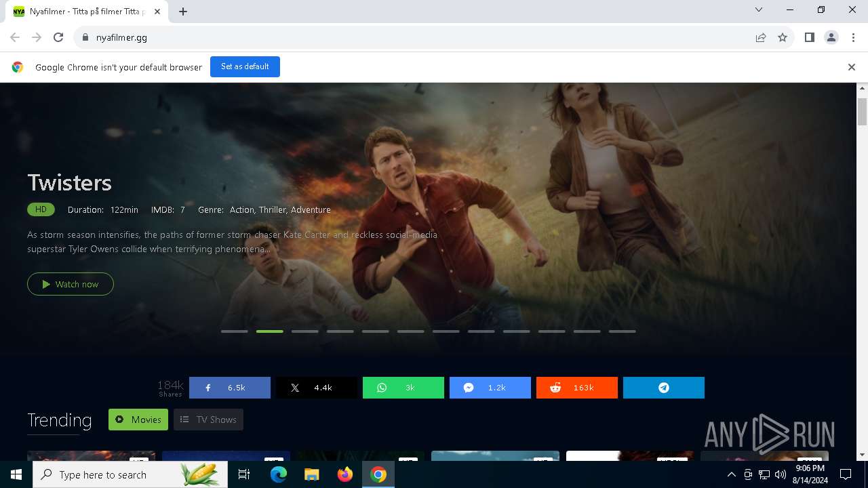Share on X with 4.4k shares
Viewport: 868px width, 488px height.
pyautogui.click(x=317, y=388)
